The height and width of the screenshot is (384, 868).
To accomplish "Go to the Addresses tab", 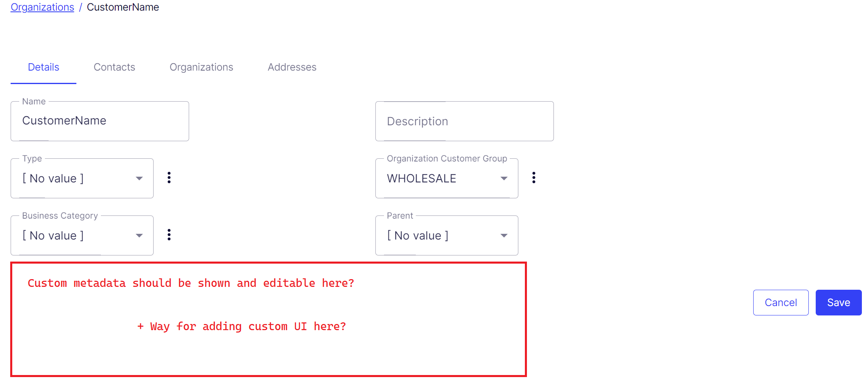I will (x=292, y=67).
